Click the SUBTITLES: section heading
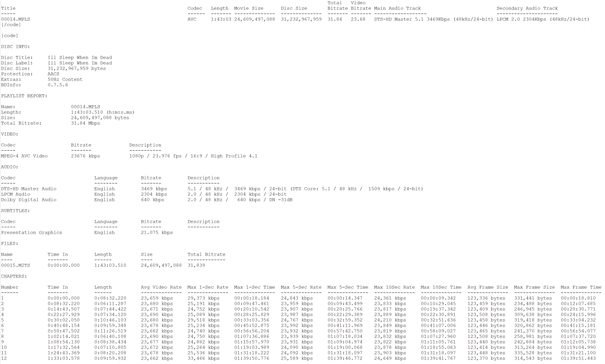Image resolution: width=605 pixels, height=364 pixels. pyautogui.click(x=15, y=210)
